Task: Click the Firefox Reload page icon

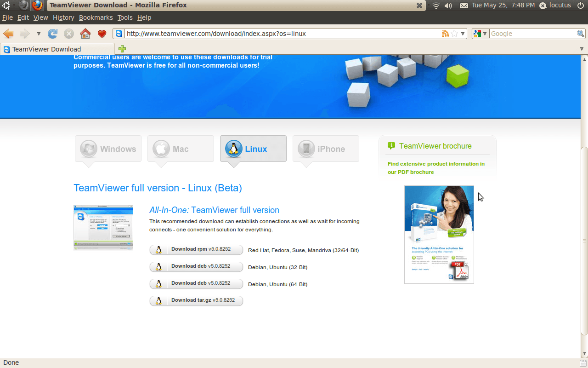Action: pyautogui.click(x=53, y=34)
